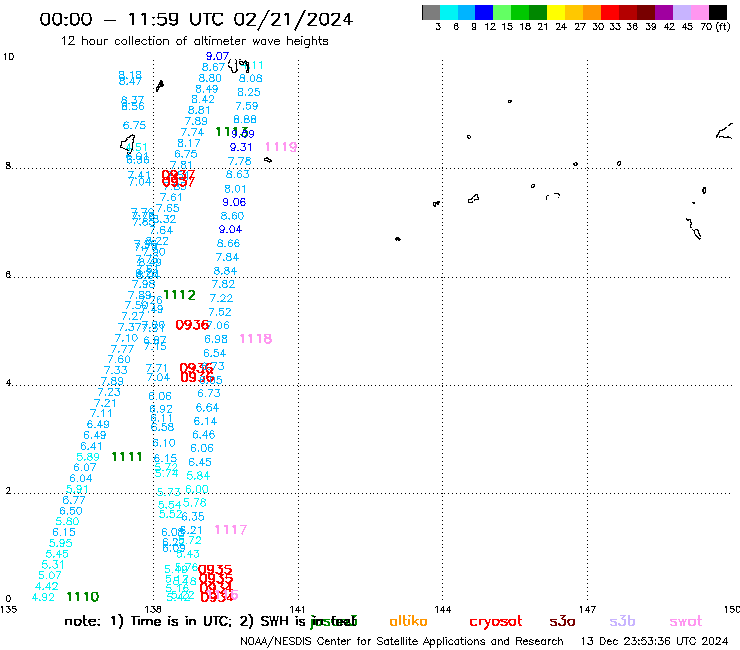The width and height of the screenshot is (740, 650).
Task: Click the wave height value 5.84
Action: pyautogui.click(x=198, y=476)
